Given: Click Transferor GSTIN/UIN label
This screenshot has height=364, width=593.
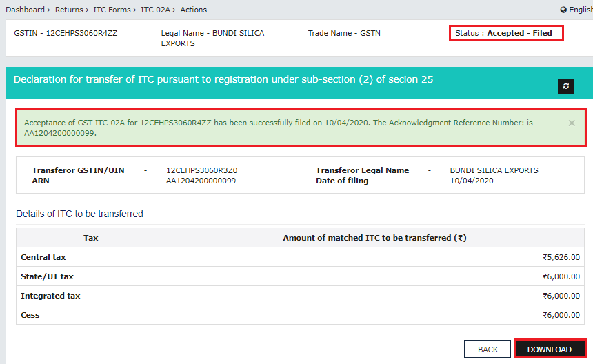Looking at the screenshot, I should pyautogui.click(x=78, y=170).
